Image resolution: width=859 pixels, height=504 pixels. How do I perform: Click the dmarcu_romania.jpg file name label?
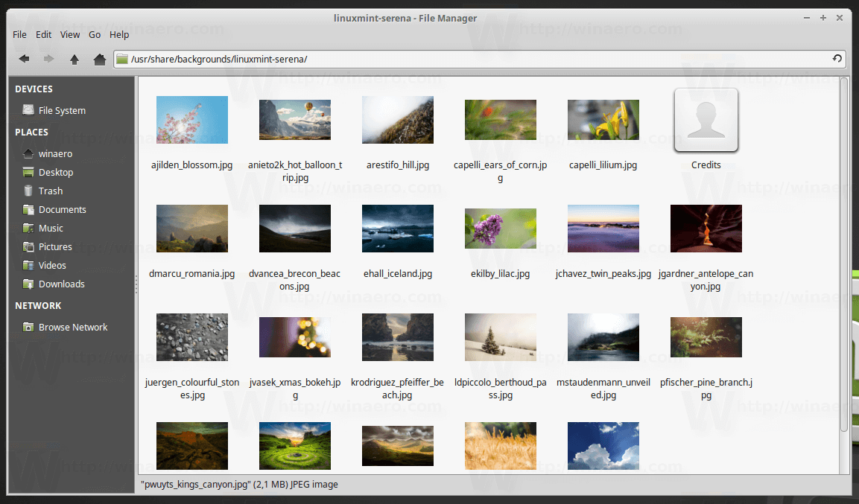191,274
